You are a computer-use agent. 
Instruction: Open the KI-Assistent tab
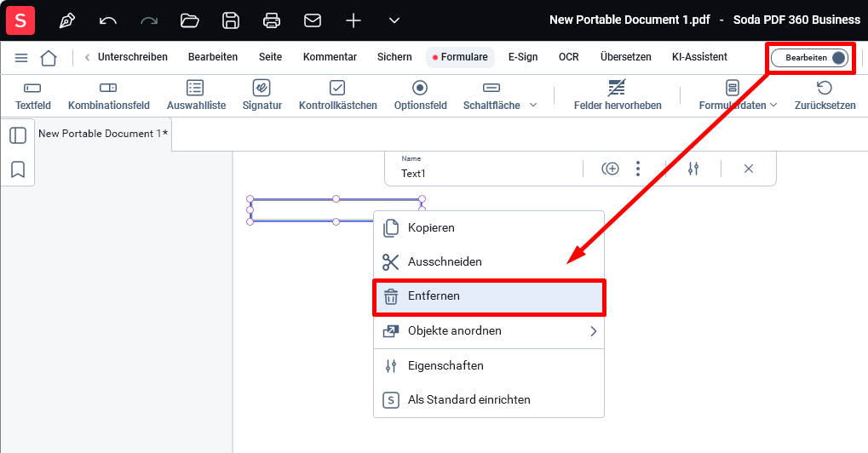click(699, 57)
